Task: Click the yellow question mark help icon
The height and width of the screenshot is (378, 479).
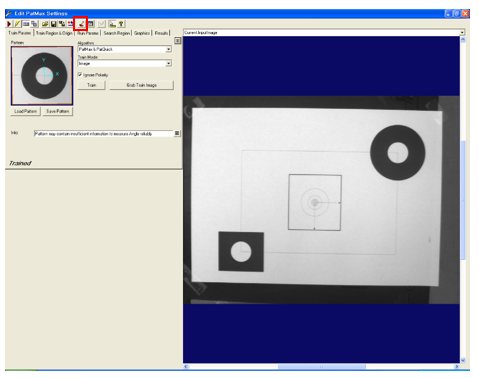Action: [x=121, y=24]
